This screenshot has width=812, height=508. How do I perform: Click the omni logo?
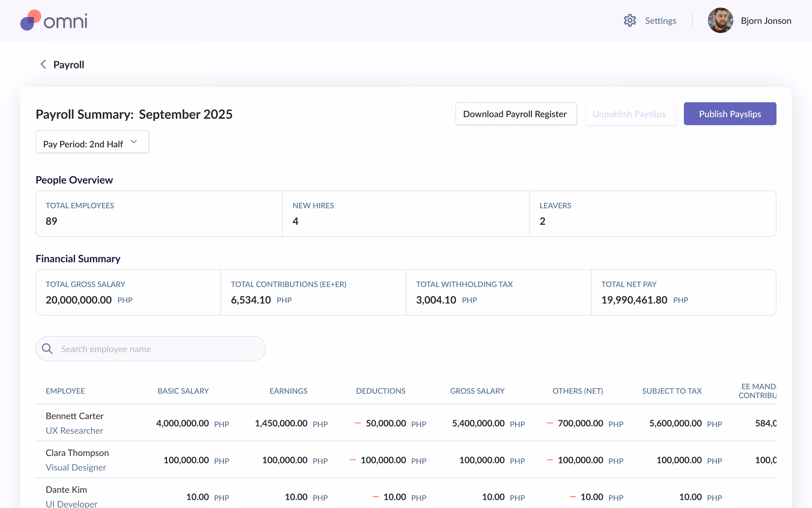54,21
